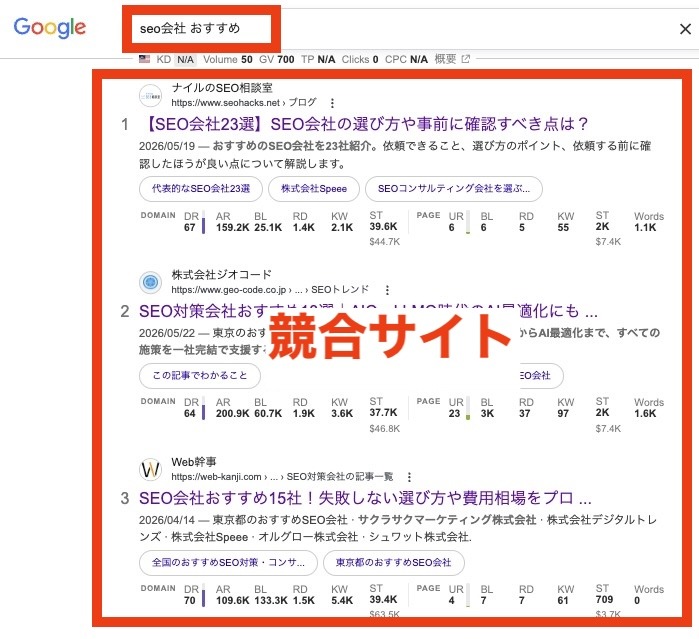Screen dimensions: 699x639
Task: Click the UR value 23
Action: (454, 413)
